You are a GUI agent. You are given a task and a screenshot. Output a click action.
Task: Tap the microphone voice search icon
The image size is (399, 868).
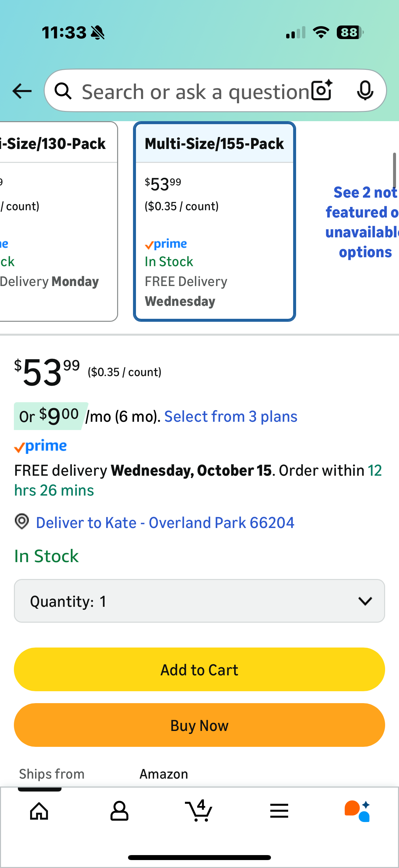tap(365, 90)
